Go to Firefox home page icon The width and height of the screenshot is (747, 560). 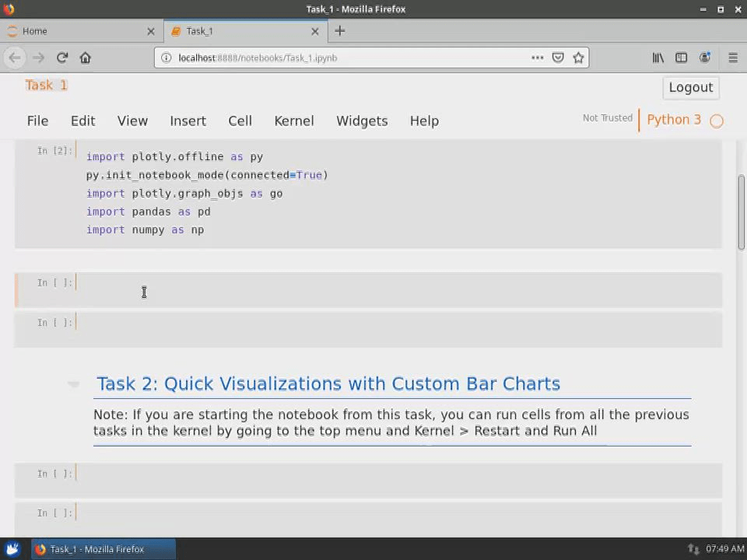pyautogui.click(x=86, y=58)
